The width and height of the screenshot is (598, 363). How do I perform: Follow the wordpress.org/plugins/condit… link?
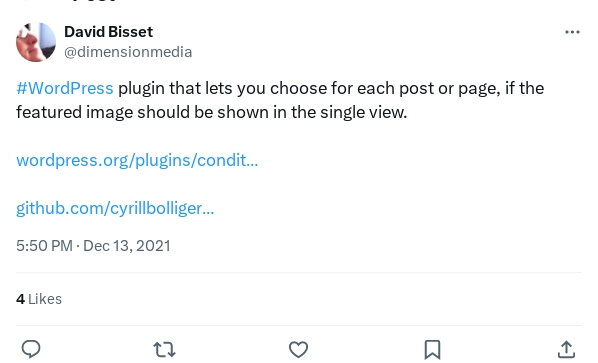137,160
